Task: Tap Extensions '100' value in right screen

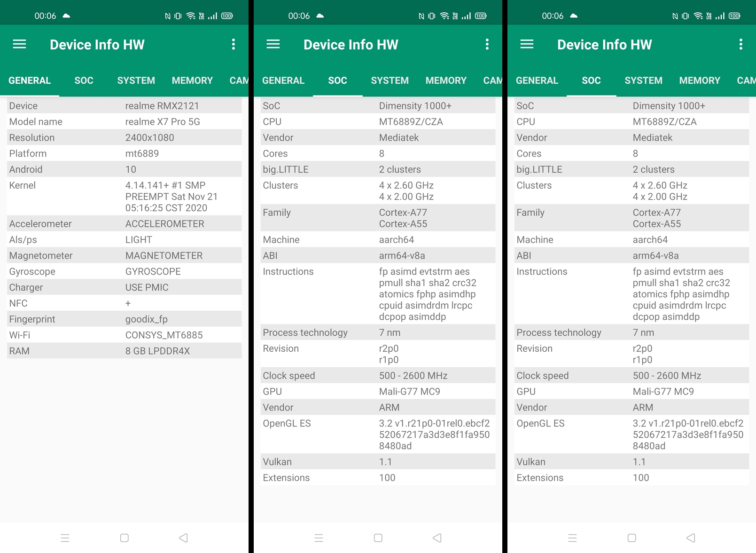Action: (x=641, y=478)
